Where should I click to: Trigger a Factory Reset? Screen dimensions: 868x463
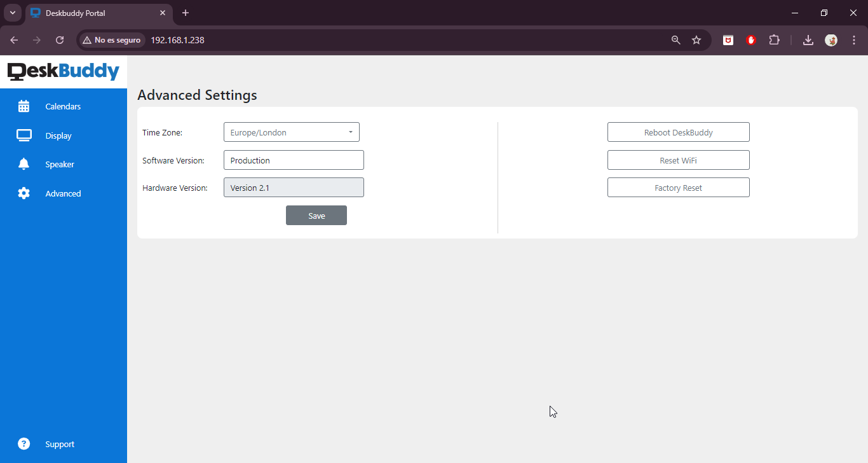coord(678,187)
